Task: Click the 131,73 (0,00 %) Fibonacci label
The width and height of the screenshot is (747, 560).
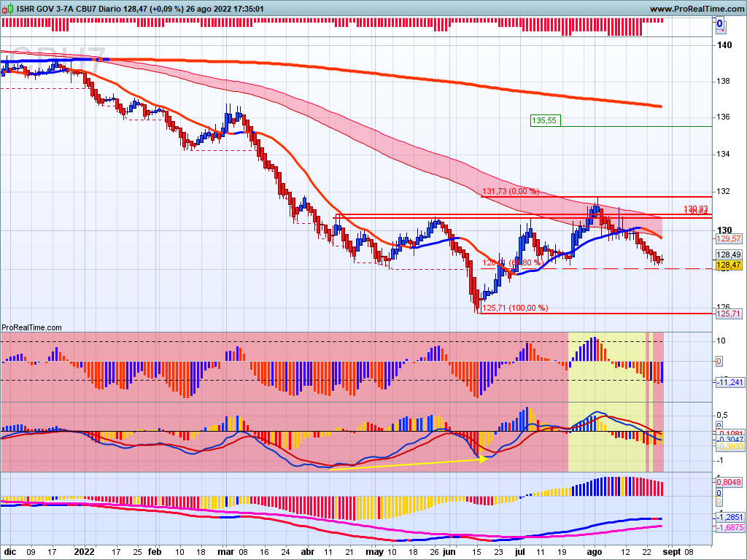Action: [x=511, y=192]
